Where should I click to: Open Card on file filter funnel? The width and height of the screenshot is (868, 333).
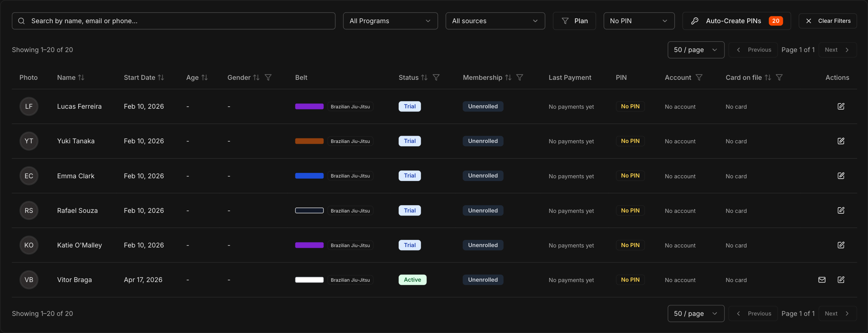point(779,78)
